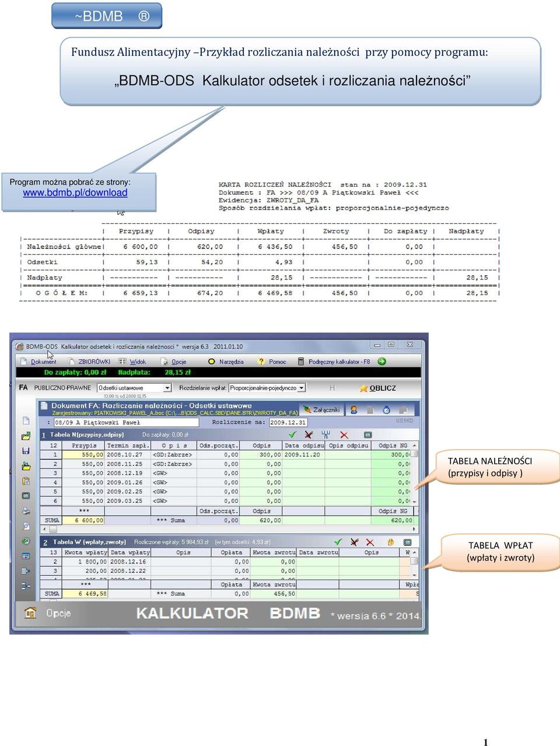The width and height of the screenshot is (560, 746).
Task: Open the Pomoc menu
Action: click(278, 362)
